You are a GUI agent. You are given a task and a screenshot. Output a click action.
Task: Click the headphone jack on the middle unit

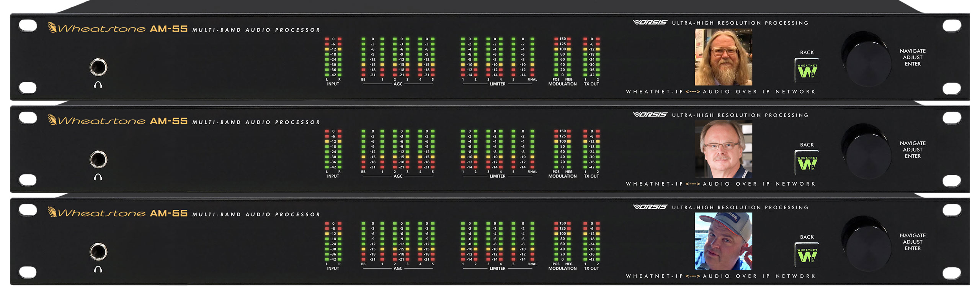pyautogui.click(x=98, y=160)
